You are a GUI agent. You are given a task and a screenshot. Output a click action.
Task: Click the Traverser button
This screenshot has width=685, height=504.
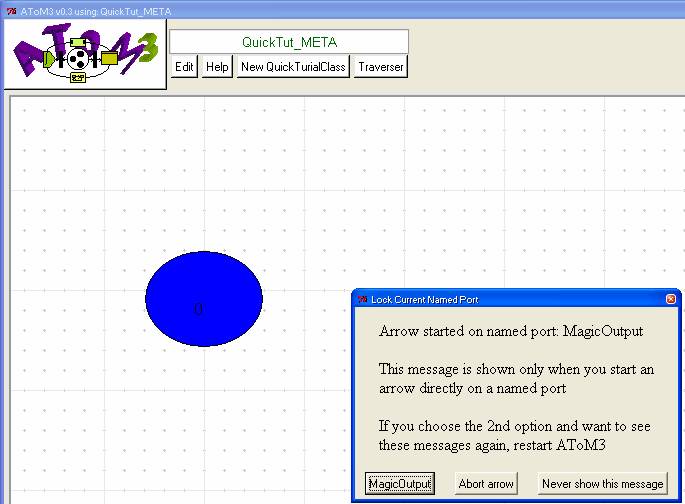(381, 67)
